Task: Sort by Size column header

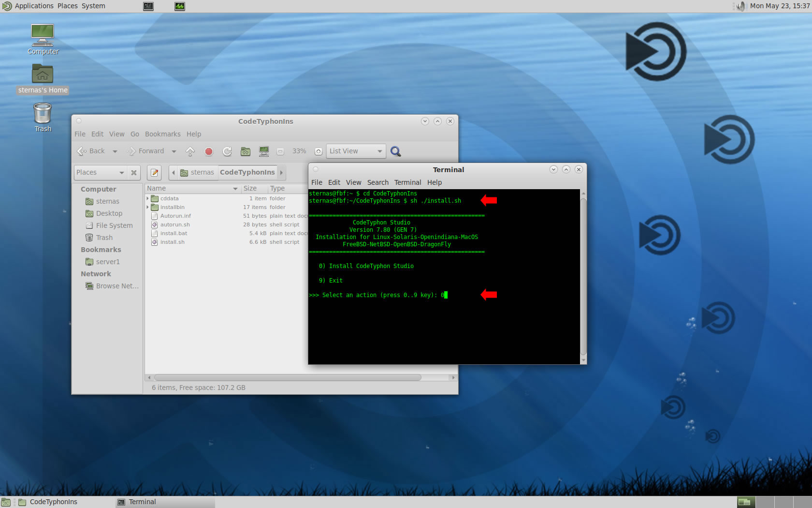Action: click(x=254, y=188)
